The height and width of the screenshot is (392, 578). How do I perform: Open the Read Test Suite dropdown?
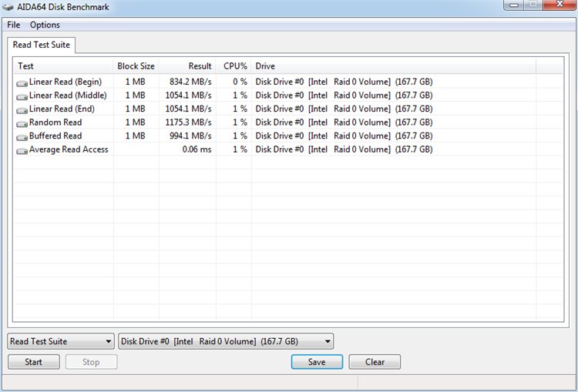pos(60,341)
